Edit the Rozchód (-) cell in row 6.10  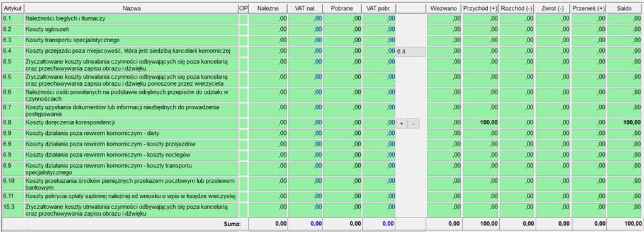tap(517, 184)
